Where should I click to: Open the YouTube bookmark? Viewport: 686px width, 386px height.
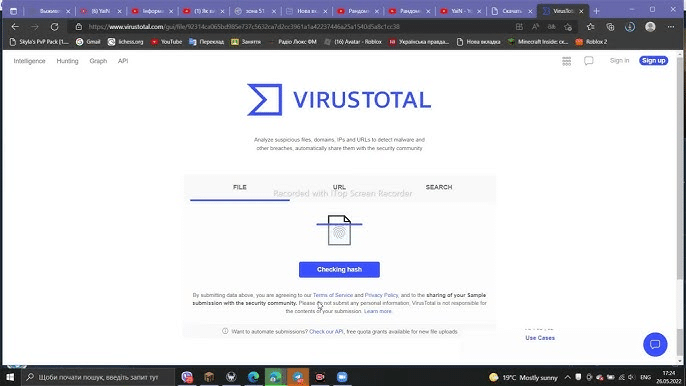coord(166,42)
